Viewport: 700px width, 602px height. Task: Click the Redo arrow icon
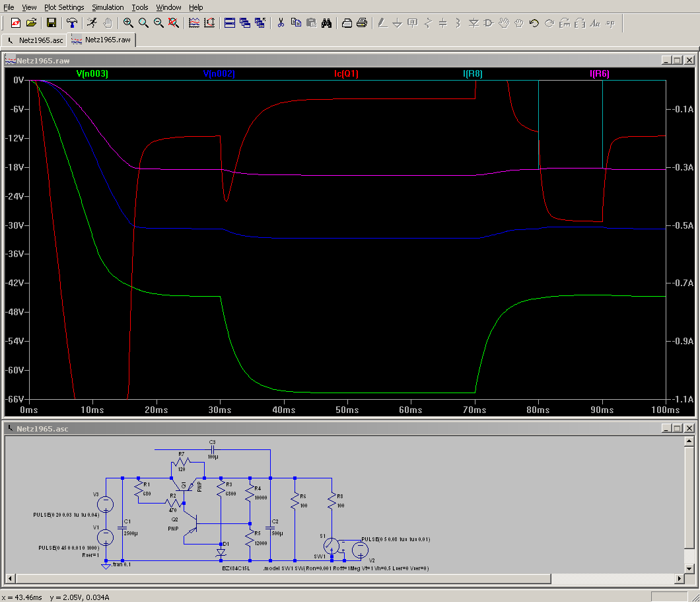549,22
